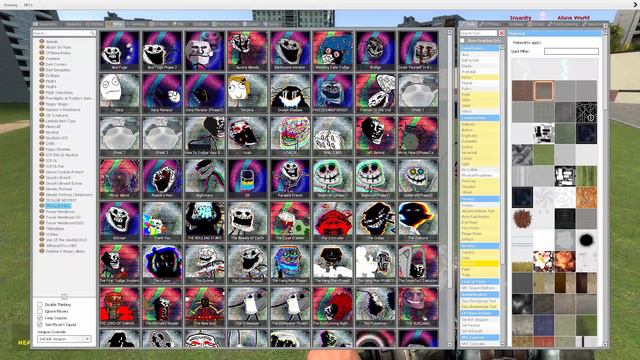Pick the maze-pattern black material swatch
The width and height of the screenshot is (640, 360).
587,112
